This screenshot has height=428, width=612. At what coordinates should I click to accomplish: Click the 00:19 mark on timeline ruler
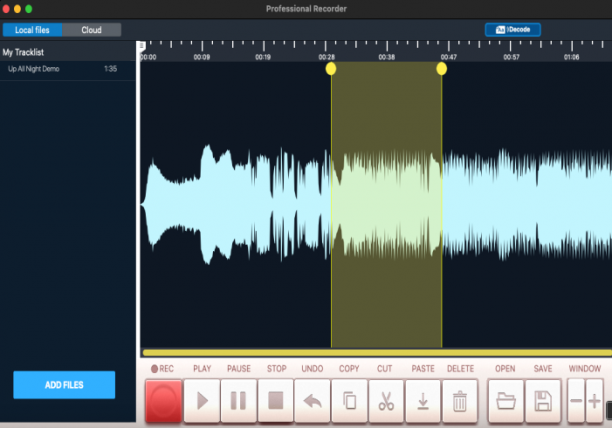(263, 57)
